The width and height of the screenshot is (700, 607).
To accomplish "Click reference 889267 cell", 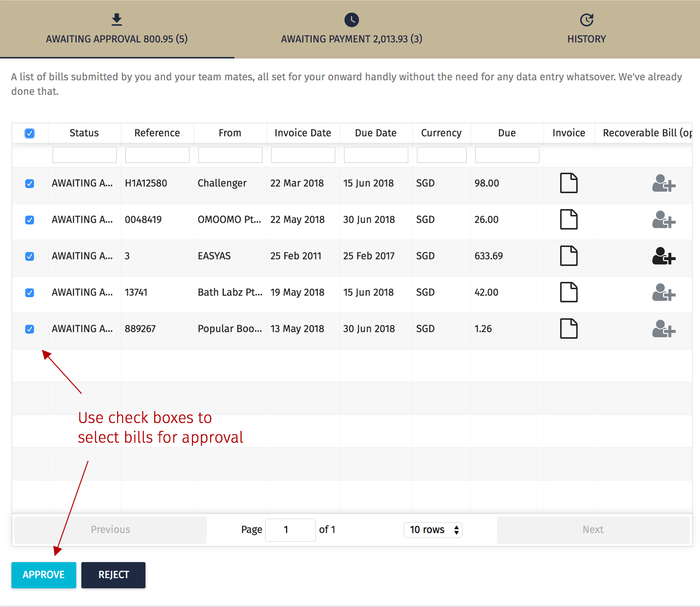I will [140, 329].
